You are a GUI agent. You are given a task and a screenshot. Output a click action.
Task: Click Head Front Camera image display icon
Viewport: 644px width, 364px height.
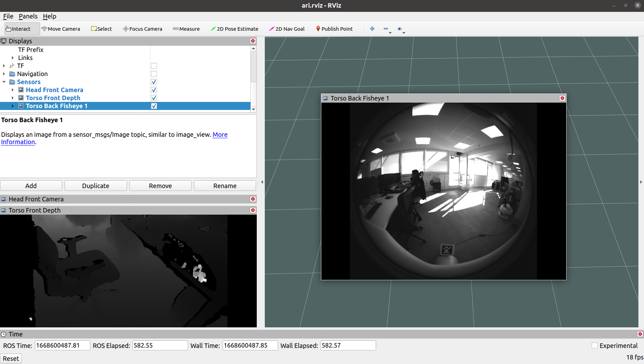21,90
